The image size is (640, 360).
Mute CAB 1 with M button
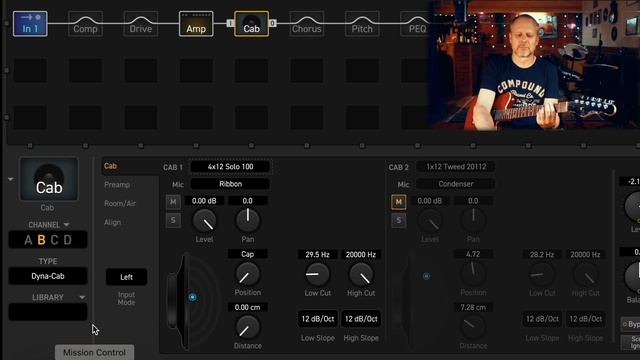click(x=173, y=202)
